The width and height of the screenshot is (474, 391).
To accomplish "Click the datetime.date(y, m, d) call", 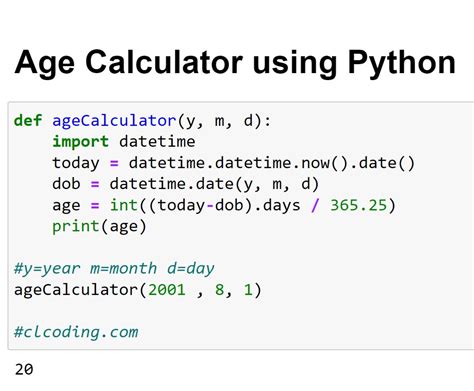I will click(x=214, y=184).
